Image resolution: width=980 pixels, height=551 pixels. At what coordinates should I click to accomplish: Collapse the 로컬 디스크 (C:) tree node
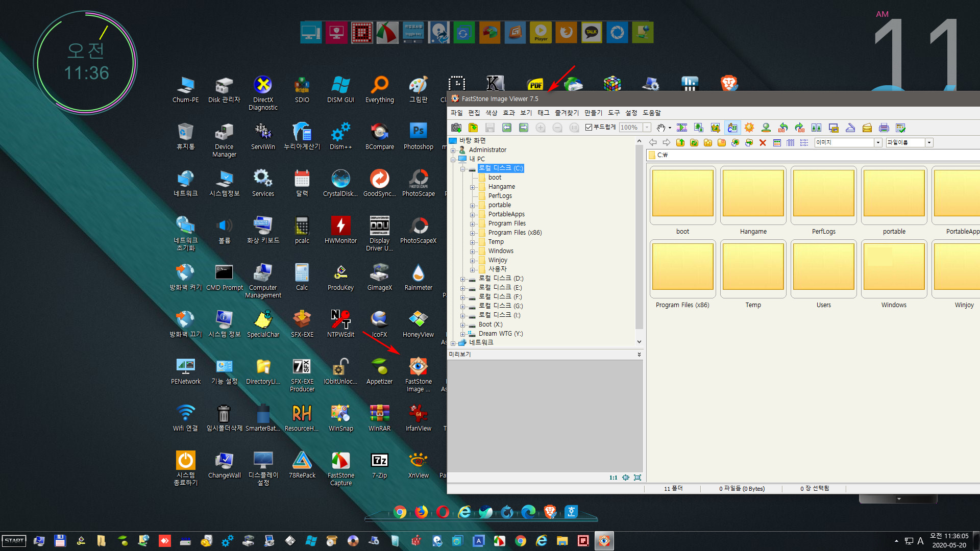click(x=462, y=169)
